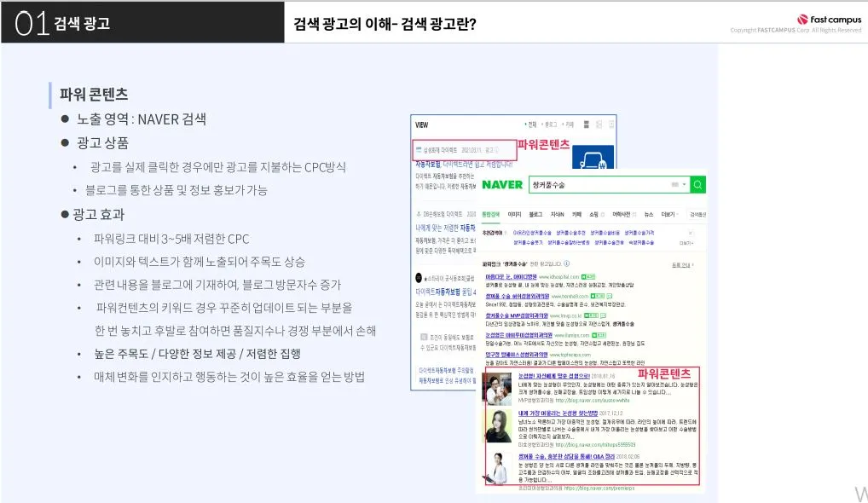This screenshot has height=503, width=868.
Task: Click the 등록 안내 link
Action: tap(681, 265)
